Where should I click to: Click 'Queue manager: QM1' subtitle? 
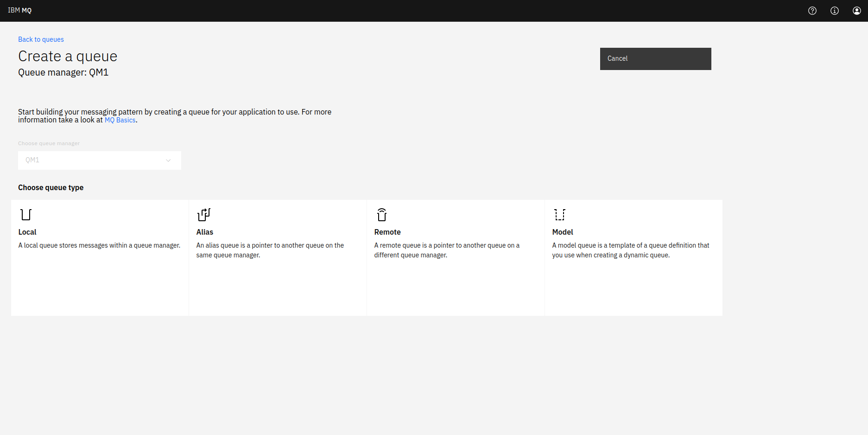(63, 72)
